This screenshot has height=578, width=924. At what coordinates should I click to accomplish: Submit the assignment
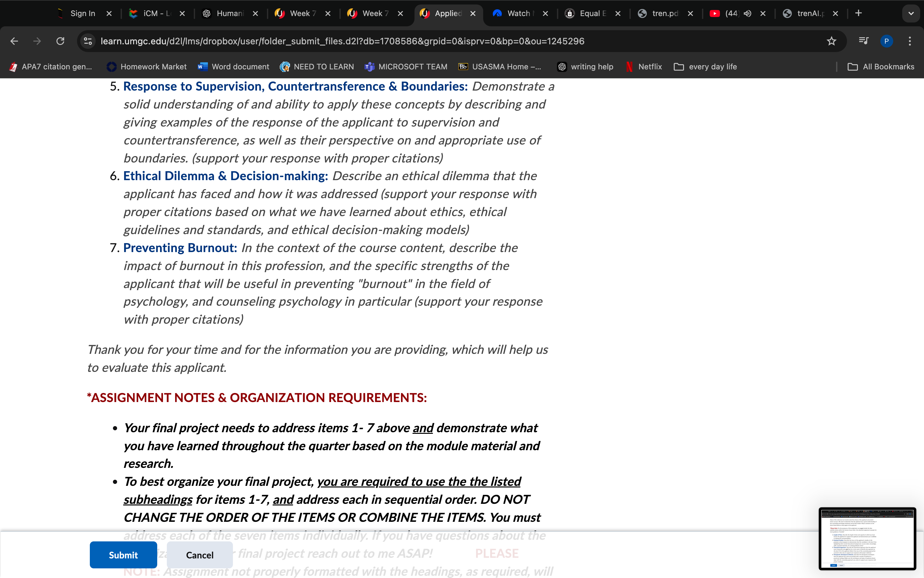tap(123, 555)
